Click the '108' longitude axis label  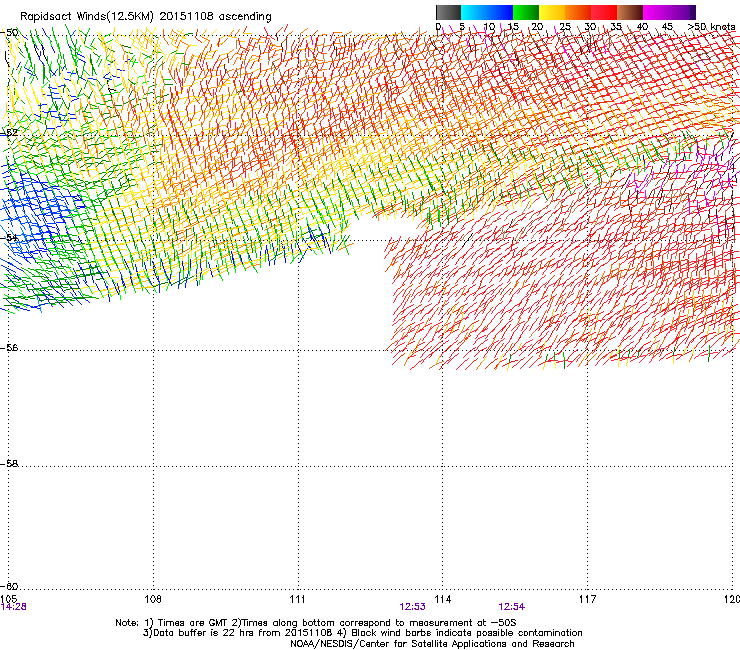tap(153, 599)
